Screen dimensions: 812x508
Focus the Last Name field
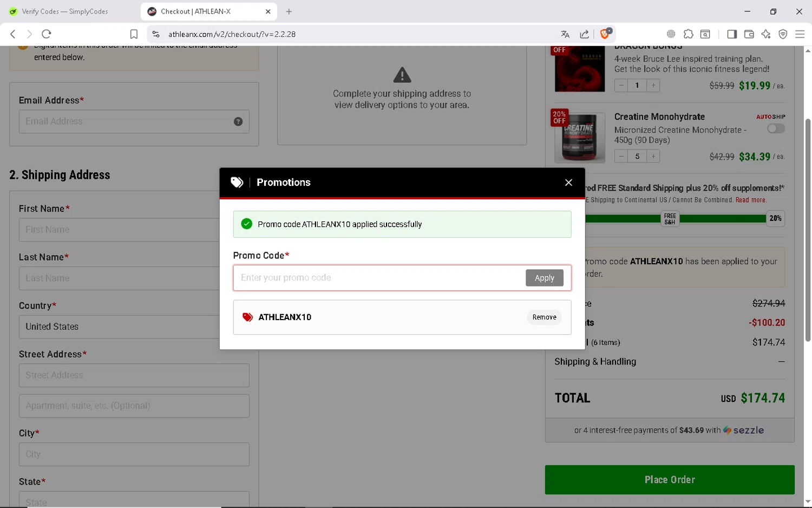119,278
